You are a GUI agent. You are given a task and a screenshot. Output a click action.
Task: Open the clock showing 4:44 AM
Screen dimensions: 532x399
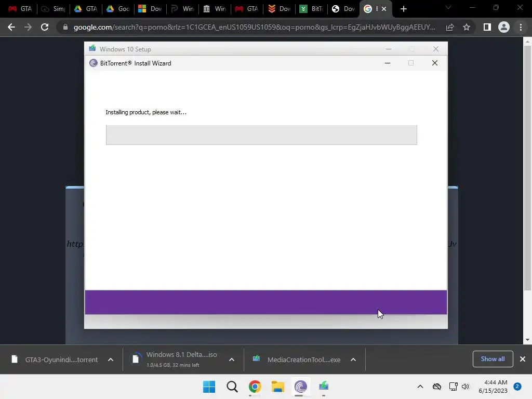pyautogui.click(x=493, y=387)
